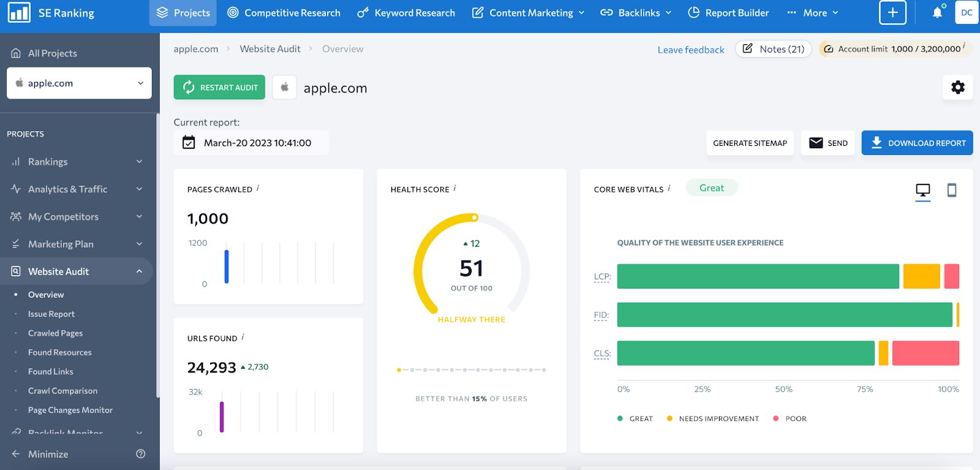This screenshot has height=470, width=980.
Task: Click the account limit info icon
Action: coord(964,46)
